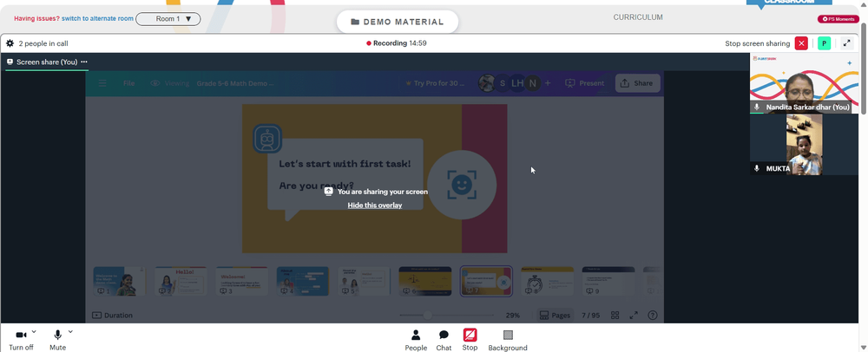Click the recording timer 14:59
This screenshot has width=868, height=352.
[x=418, y=43]
